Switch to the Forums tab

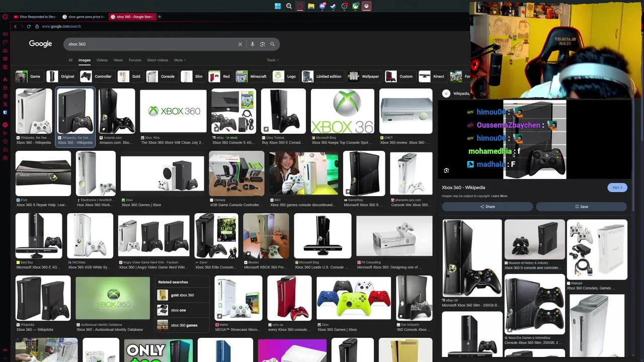pos(135,60)
